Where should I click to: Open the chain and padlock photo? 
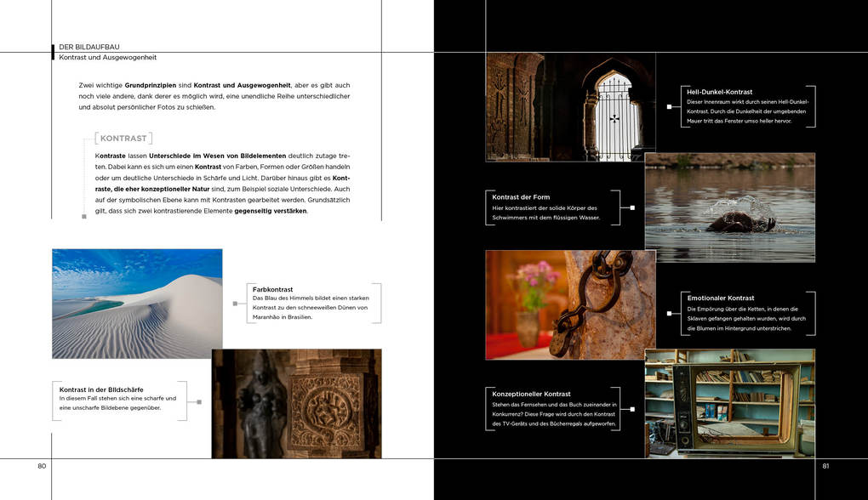[x=571, y=304]
